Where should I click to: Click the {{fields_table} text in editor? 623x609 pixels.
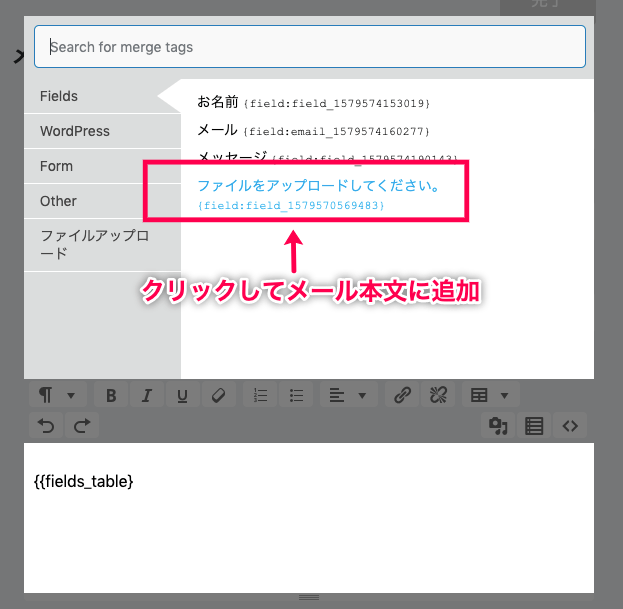click(83, 481)
